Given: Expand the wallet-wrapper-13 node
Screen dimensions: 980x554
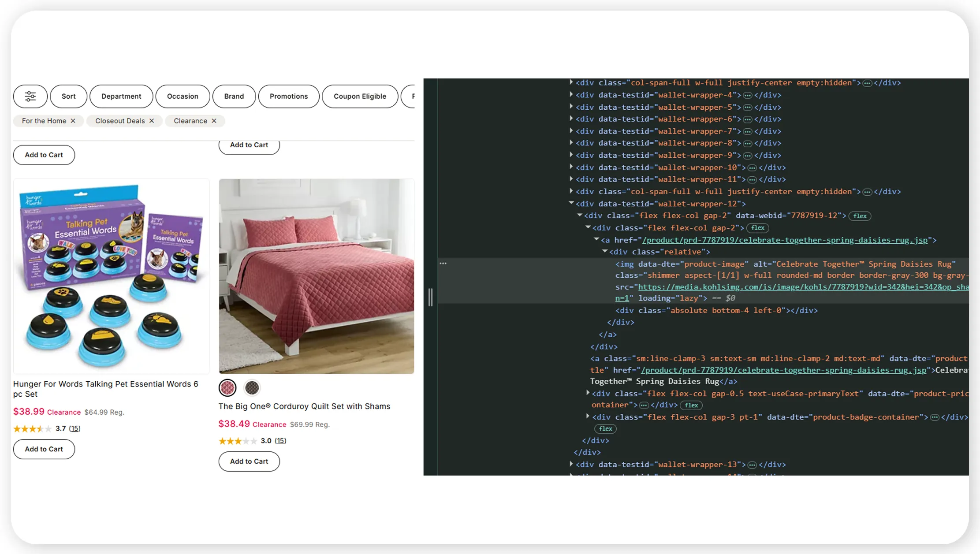Looking at the screenshot, I should [571, 464].
